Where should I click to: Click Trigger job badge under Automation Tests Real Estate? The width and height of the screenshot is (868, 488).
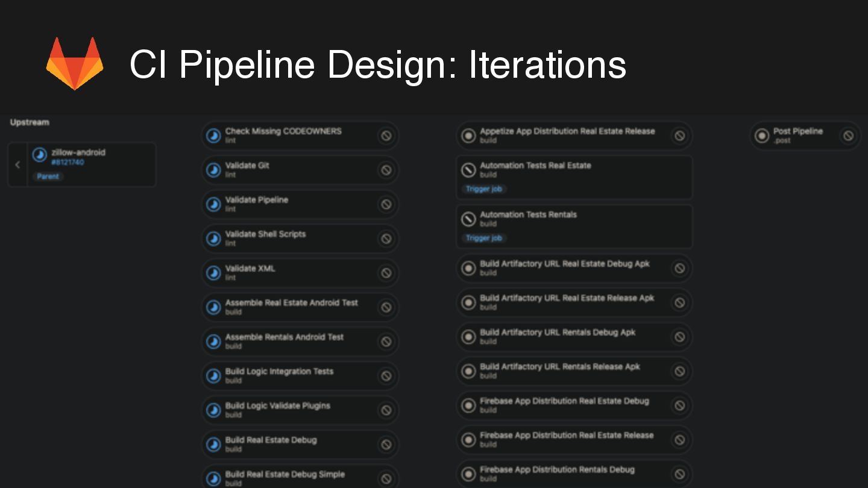(x=483, y=189)
